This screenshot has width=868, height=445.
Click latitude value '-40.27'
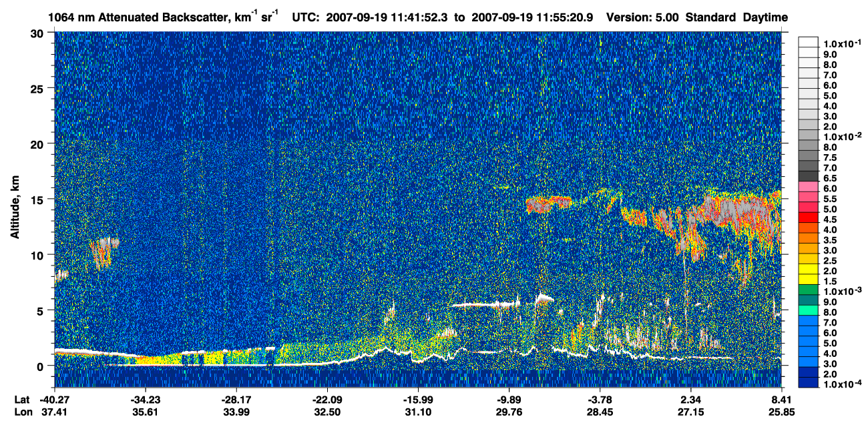pyautogui.click(x=54, y=399)
